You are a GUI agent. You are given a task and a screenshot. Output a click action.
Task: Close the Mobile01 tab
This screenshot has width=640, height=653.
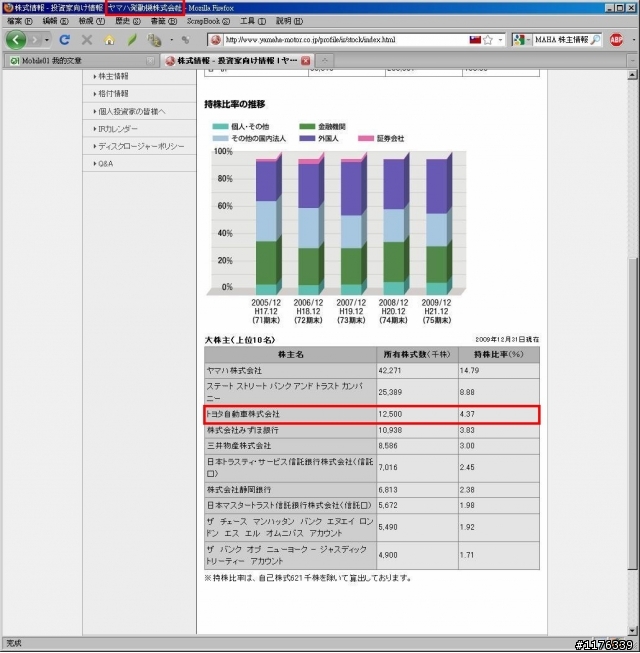151,61
